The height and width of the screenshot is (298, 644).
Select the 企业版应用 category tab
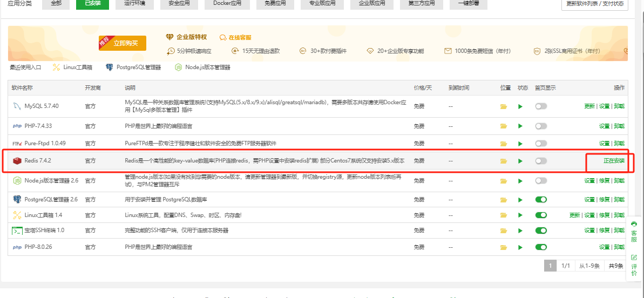[372, 4]
